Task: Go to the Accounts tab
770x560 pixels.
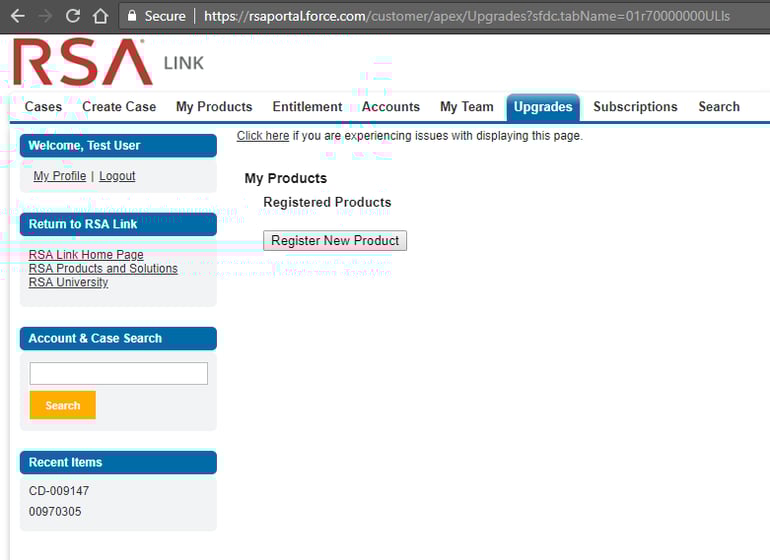Action: point(390,107)
